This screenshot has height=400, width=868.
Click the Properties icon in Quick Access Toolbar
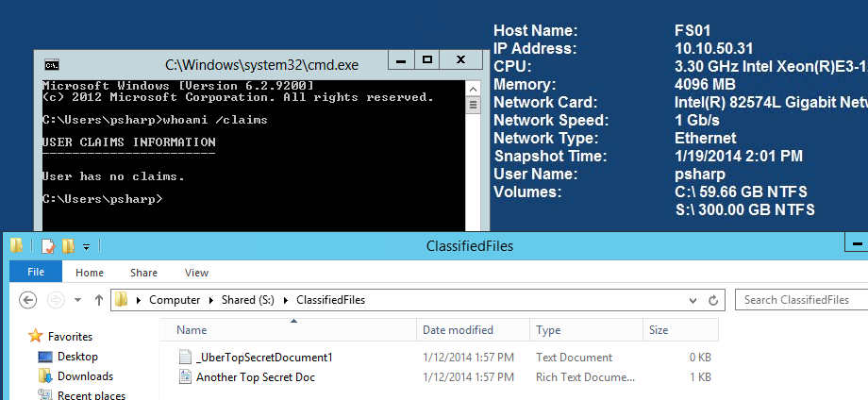click(47, 246)
